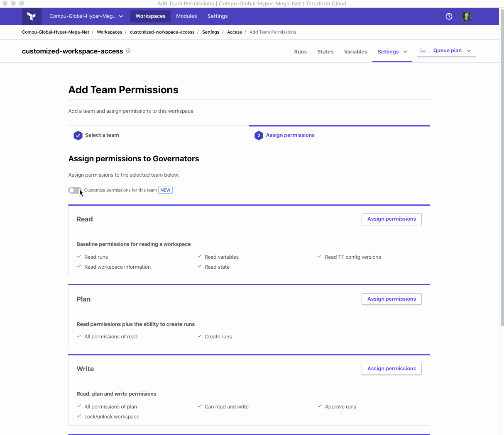Assign permissions for the Write level
This screenshot has width=504, height=435.
[391, 369]
